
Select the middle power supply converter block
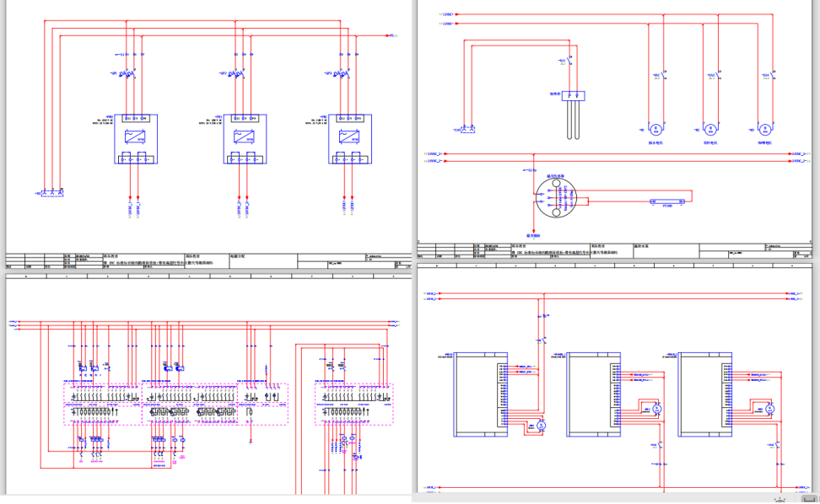(x=246, y=138)
